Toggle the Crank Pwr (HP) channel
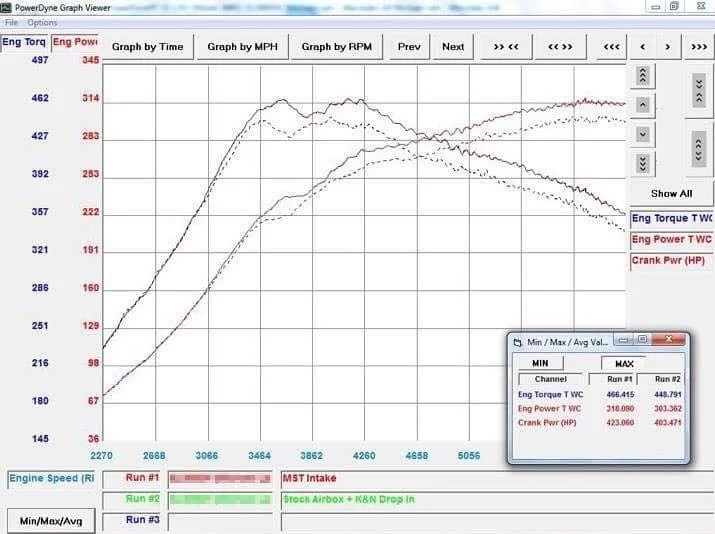This screenshot has width=715, height=534. [671, 261]
